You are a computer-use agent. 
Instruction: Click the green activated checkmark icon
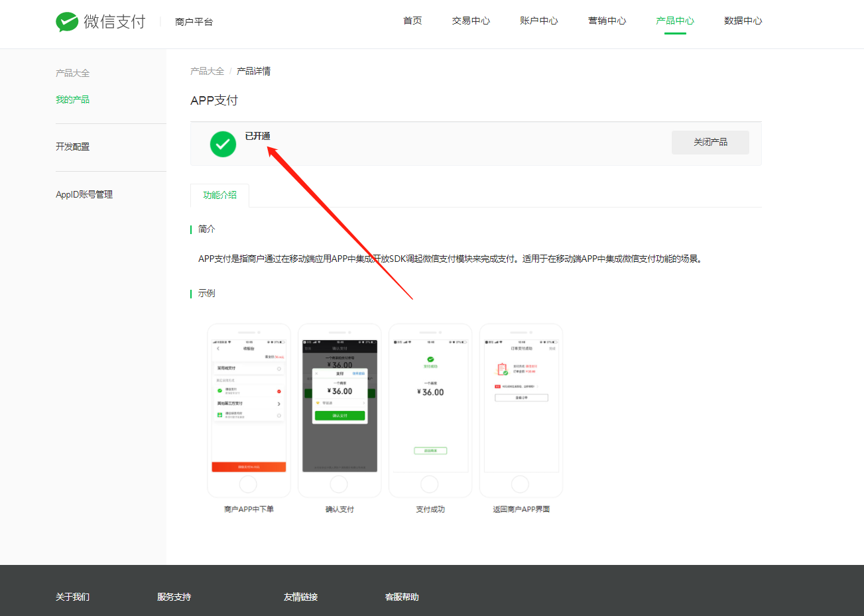(223, 144)
